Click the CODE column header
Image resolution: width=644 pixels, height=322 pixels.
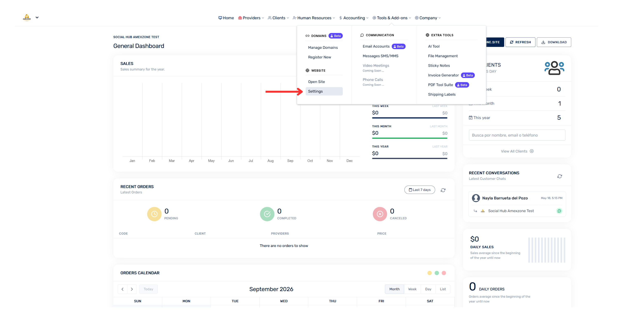tap(123, 233)
